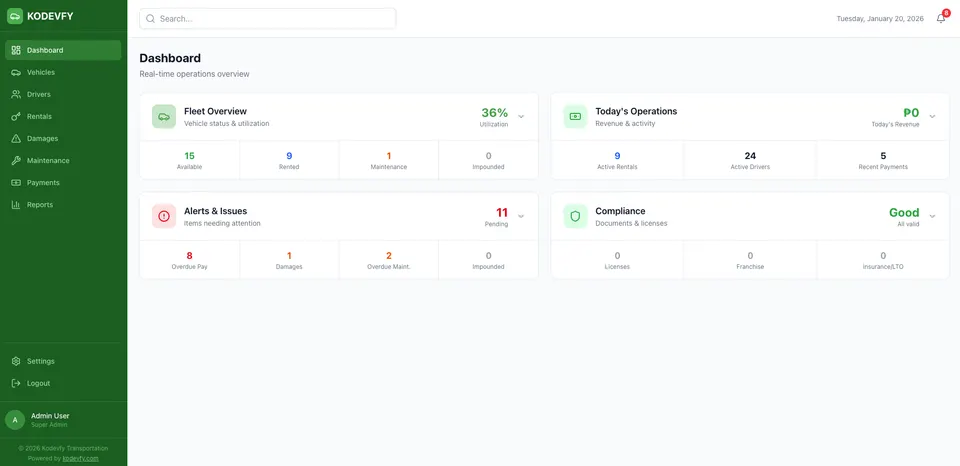The width and height of the screenshot is (960, 466).
Task: Click the 5 Recent Payments stat
Action: 883,160
